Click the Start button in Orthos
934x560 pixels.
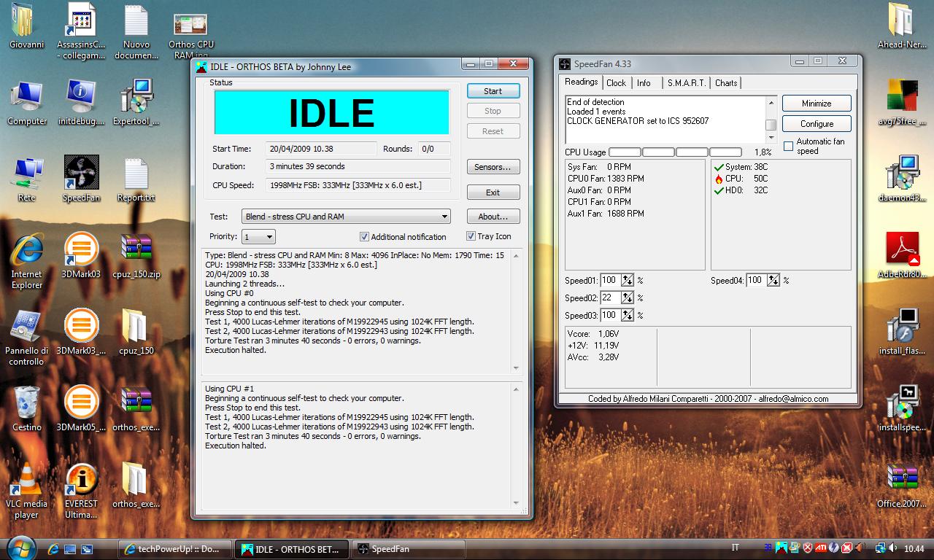[493, 91]
